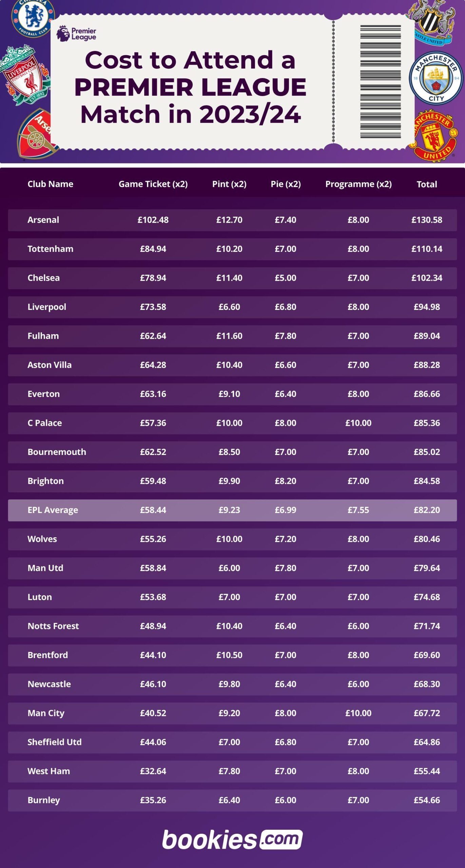This screenshot has height=868, width=465.
Task: Click the Pint (x2) column header
Action: 229,184
